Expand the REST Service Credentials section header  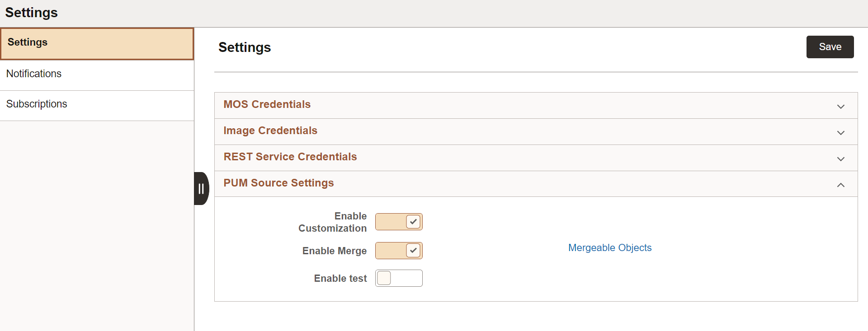pos(290,157)
